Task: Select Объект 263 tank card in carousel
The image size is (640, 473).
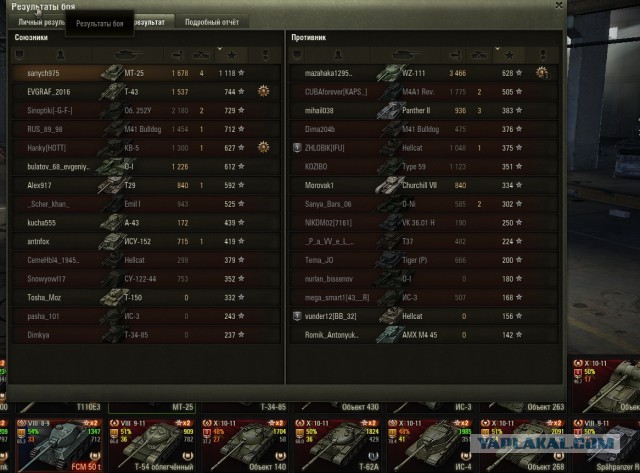Action: click(522, 407)
